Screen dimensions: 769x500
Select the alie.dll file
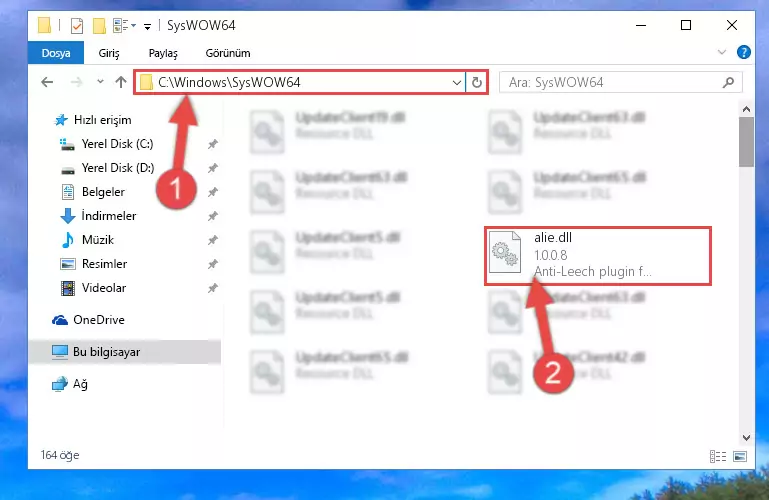[x=598, y=256]
